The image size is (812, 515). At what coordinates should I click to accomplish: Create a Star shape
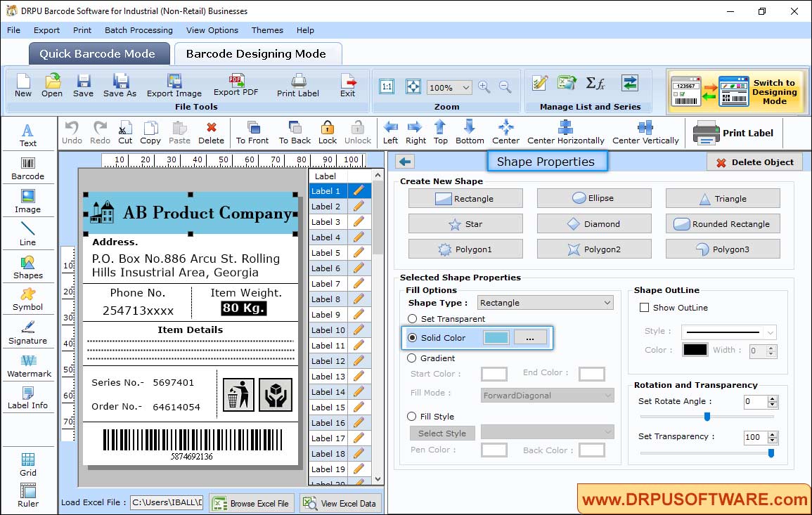[x=465, y=224]
